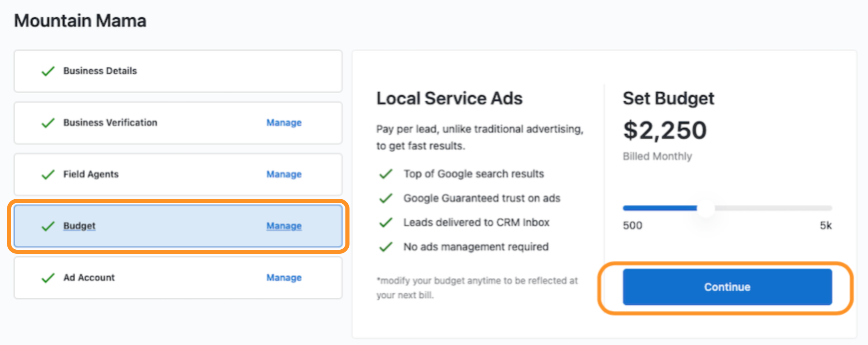The image size is (868, 345).
Task: Click the budget slider handle
Action: [x=706, y=208]
